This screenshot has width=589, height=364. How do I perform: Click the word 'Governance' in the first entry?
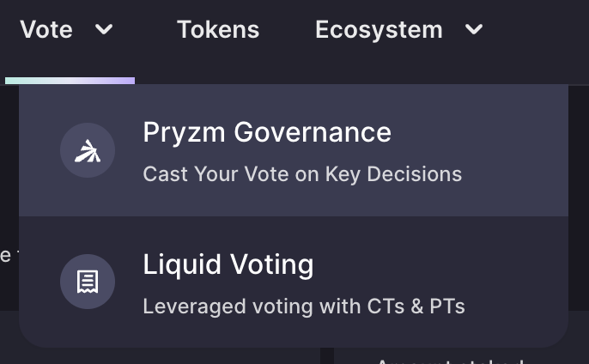point(313,132)
